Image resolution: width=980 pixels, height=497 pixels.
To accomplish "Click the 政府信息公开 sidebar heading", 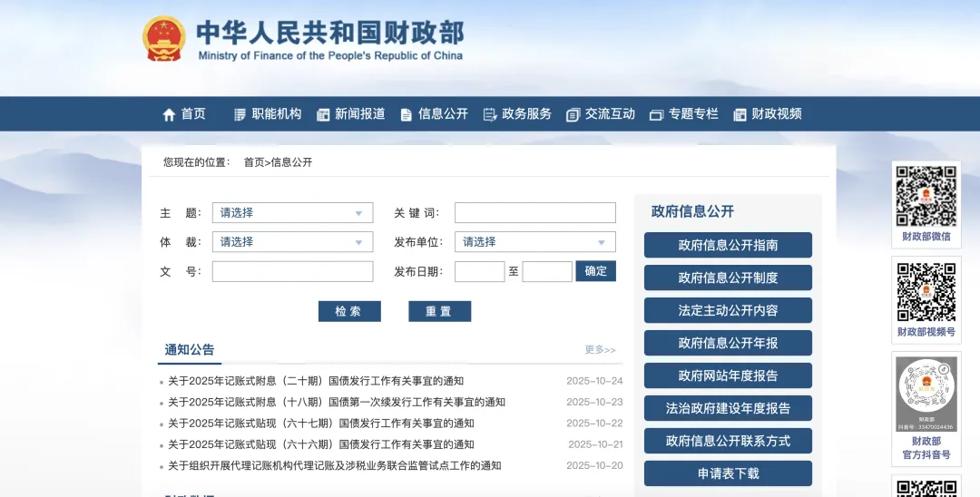I will point(692,211).
